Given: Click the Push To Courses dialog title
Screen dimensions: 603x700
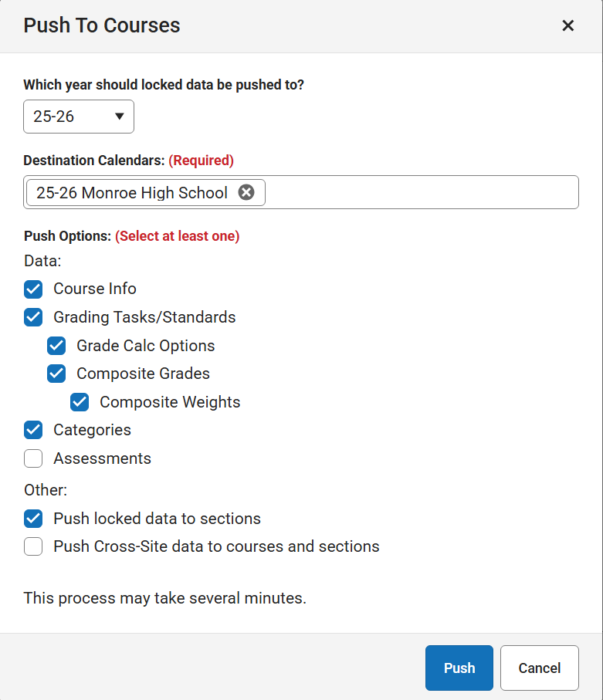Looking at the screenshot, I should (102, 25).
